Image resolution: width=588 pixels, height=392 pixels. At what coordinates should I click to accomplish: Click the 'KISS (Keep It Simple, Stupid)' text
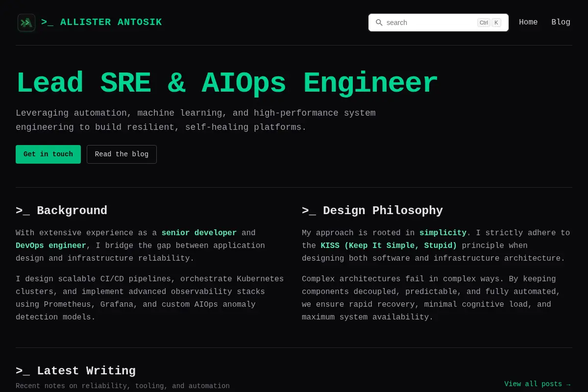(x=389, y=246)
